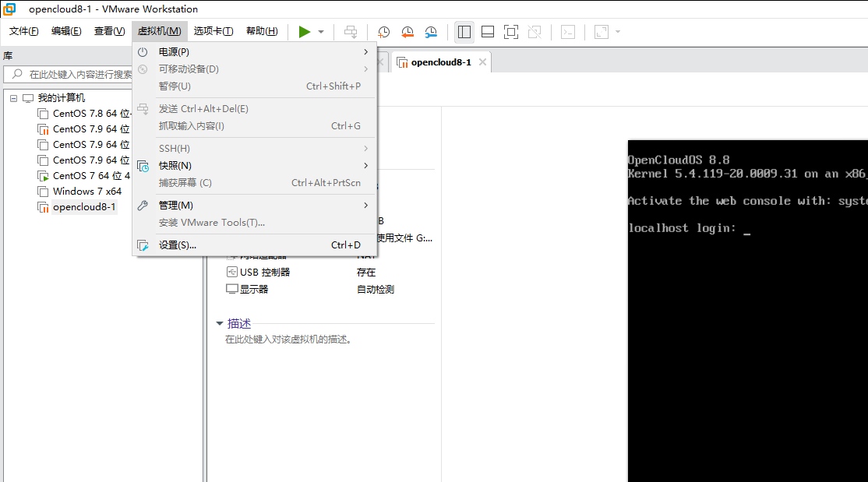Click the unity mode toolbar icon
Image resolution: width=868 pixels, height=482 pixels.
coord(535,32)
